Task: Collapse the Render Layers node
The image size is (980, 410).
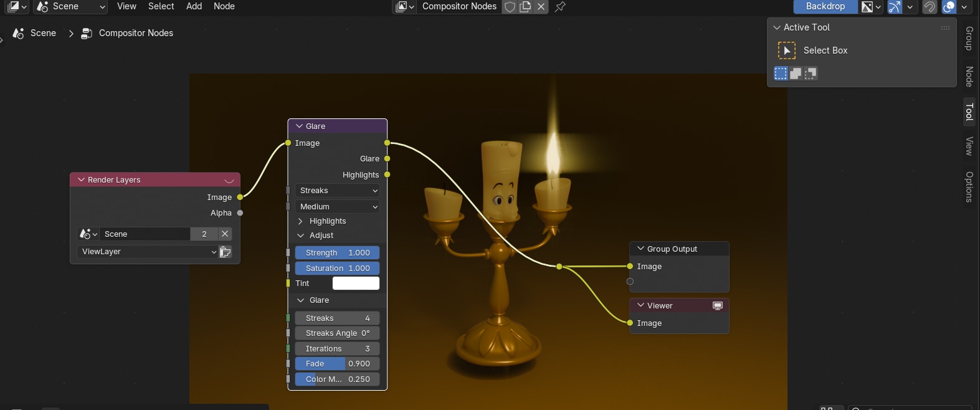Action: 81,180
